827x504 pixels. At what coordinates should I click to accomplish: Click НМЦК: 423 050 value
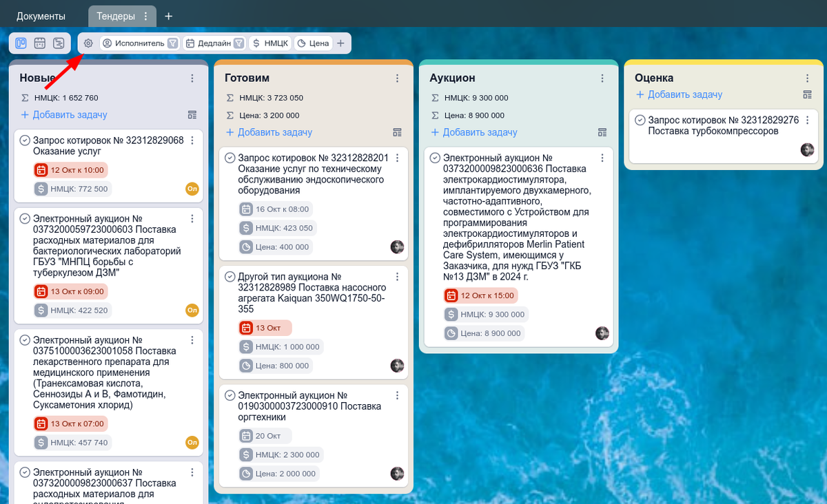pos(277,228)
